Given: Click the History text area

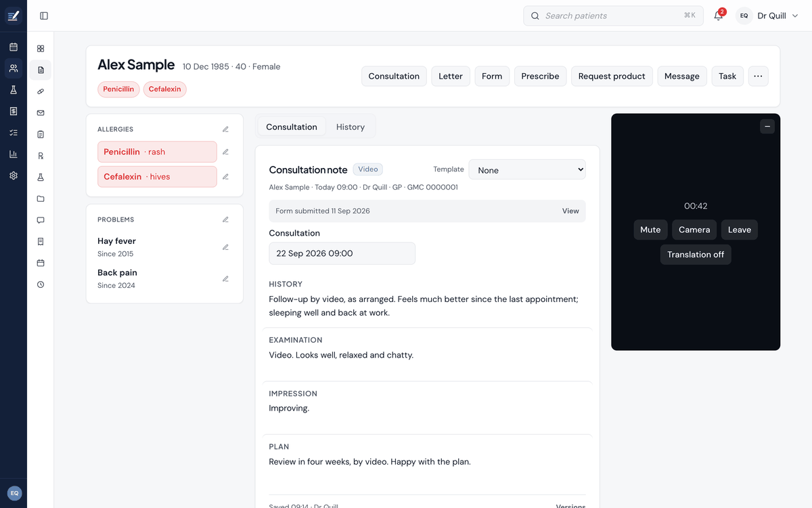Looking at the screenshot, I should coord(427,306).
